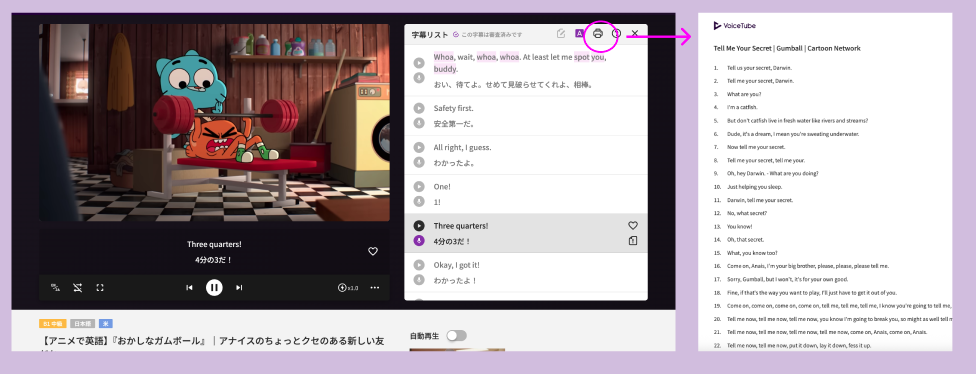
Task: Skip to the next subtitle line
Action: (239, 288)
